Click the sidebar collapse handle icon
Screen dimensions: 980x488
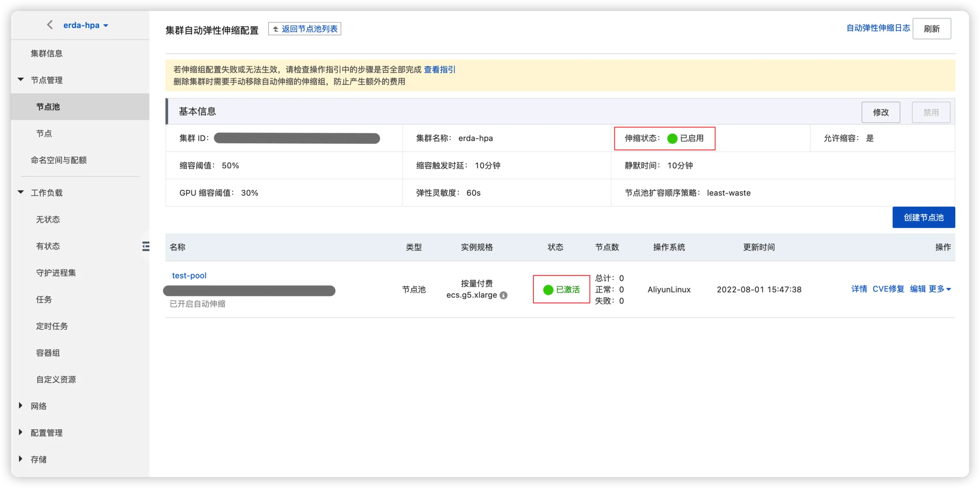146,246
